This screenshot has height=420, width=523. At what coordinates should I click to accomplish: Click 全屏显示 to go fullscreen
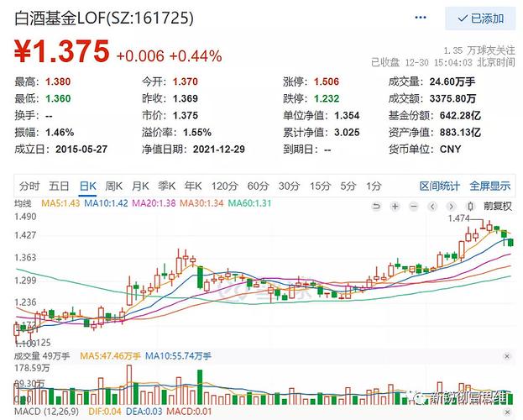[489, 186]
